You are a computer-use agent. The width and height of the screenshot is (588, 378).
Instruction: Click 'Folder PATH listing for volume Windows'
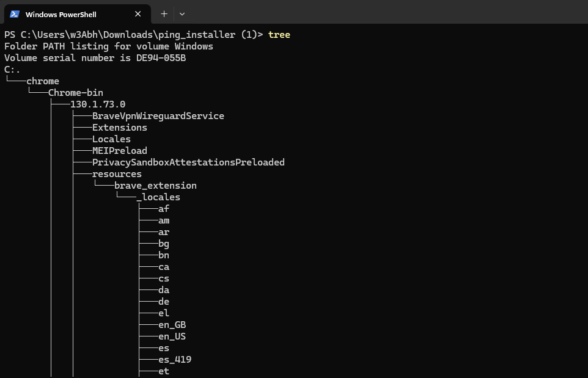(x=109, y=46)
